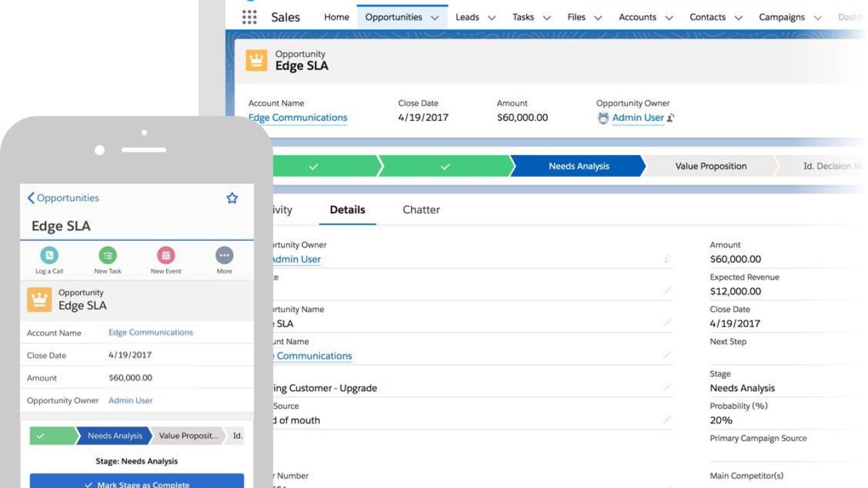Tap the Value Proposit... stage on the phone
Viewport: 868px width, 488px height.
pyautogui.click(x=189, y=436)
